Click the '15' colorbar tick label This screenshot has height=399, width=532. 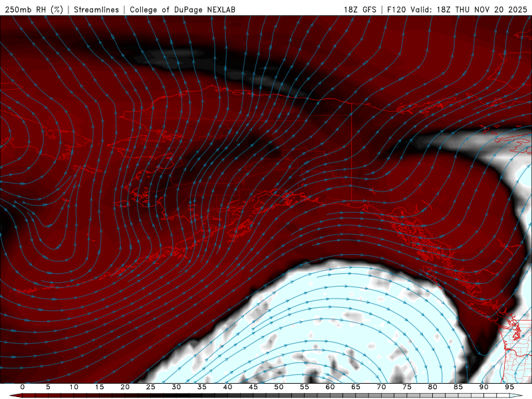[x=99, y=387]
